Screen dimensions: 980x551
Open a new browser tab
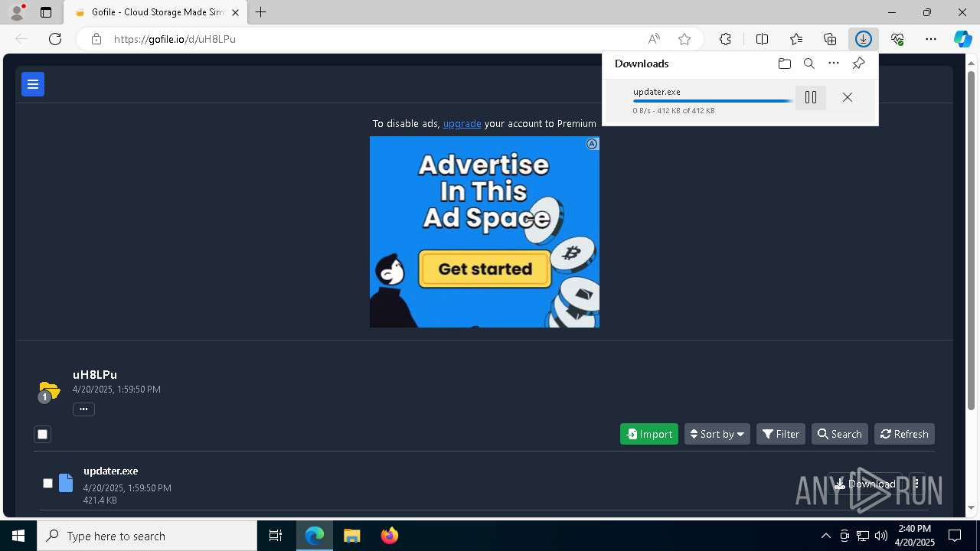point(261,12)
